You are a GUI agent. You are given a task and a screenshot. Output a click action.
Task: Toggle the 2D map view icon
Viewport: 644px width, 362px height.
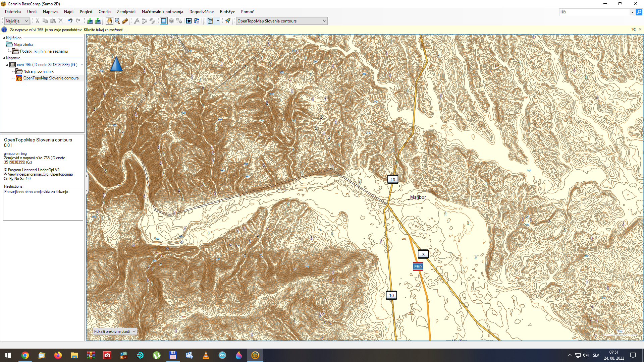tap(164, 21)
